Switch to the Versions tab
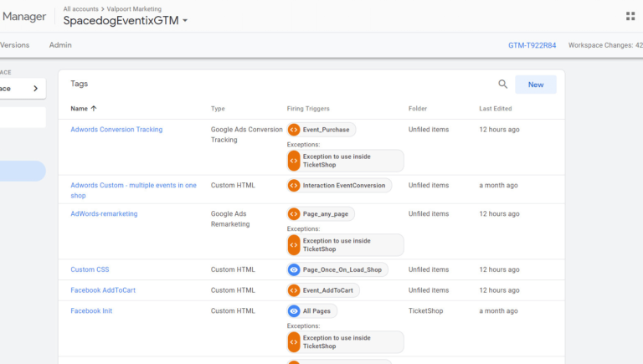 13,45
